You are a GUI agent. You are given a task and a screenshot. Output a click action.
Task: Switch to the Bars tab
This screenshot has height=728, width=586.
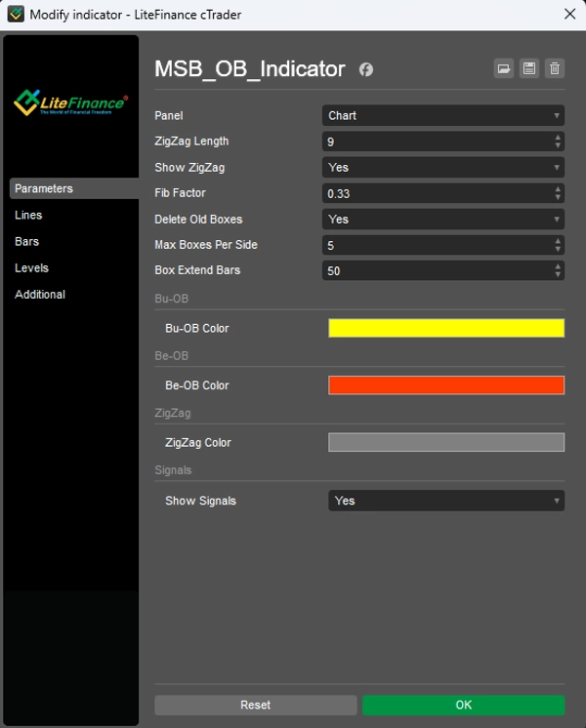click(x=27, y=241)
